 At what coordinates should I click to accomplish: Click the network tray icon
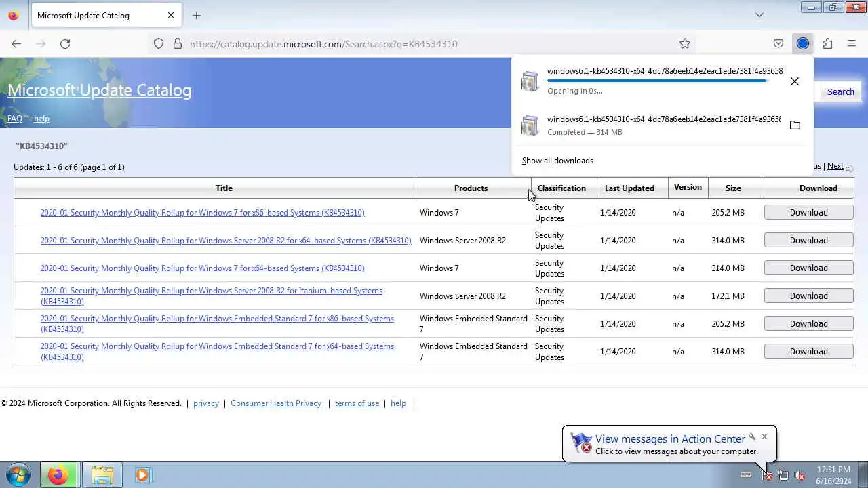pyautogui.click(x=783, y=476)
